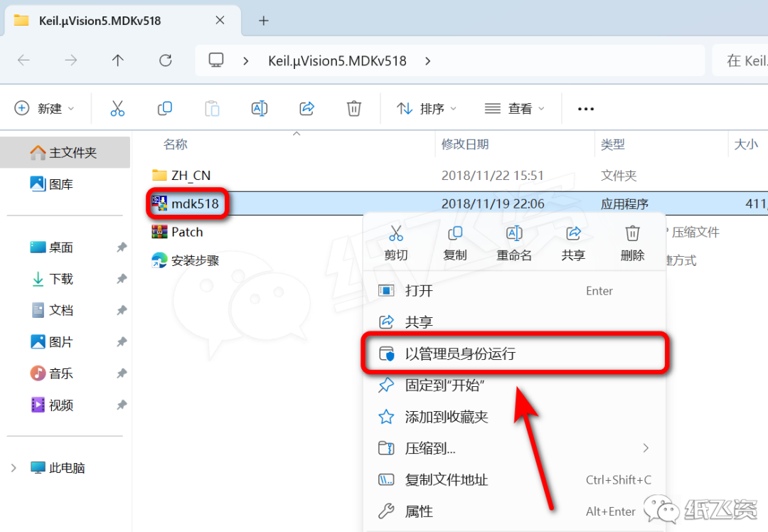Viewport: 768px width, 532px height.
Task: Go back with the left arrow
Action: [x=23, y=60]
